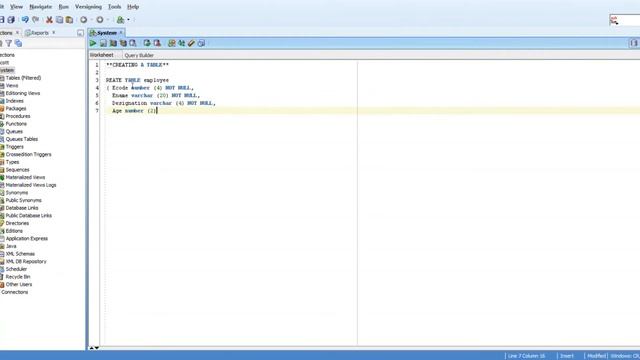Click the Cut scissors icon
Screen dimensions: 640x360
click(x=49, y=20)
